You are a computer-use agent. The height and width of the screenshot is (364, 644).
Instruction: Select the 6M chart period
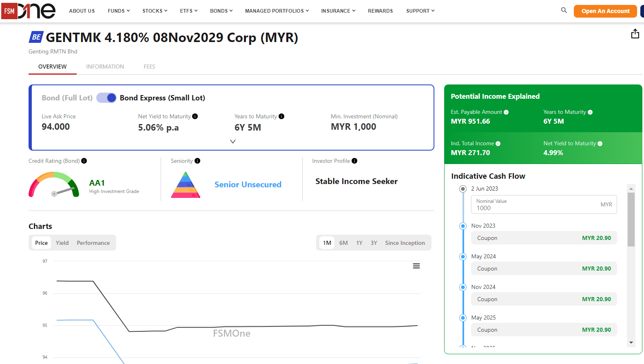coord(343,243)
